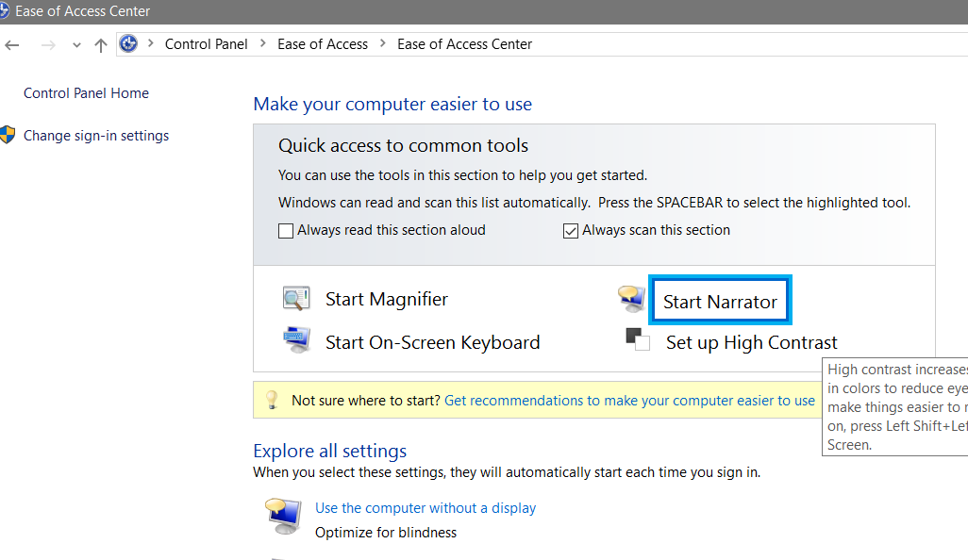Click Start On-Screen Keyboard
The width and height of the screenshot is (968, 560).
point(432,342)
